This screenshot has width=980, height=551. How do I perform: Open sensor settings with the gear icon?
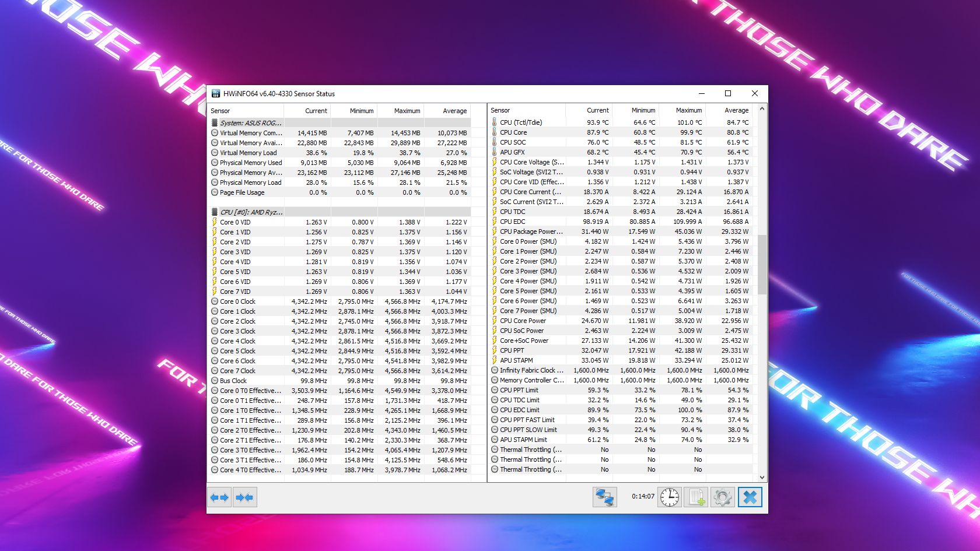click(723, 497)
